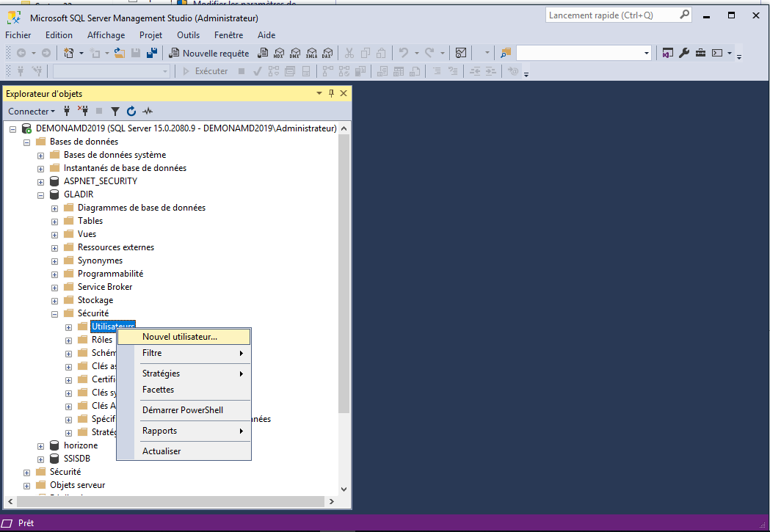Click the Filter funnel icon in Object Explorer
This screenshot has width=770, height=532.
point(115,112)
